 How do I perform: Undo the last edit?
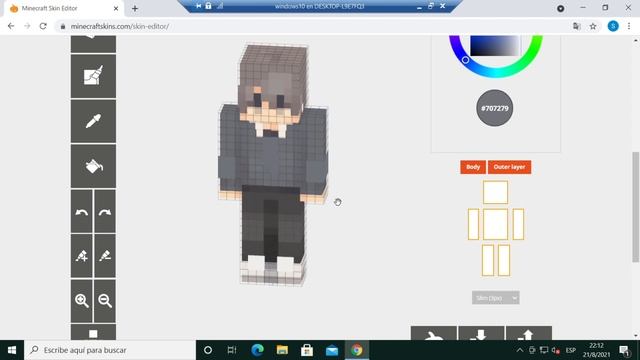82,211
